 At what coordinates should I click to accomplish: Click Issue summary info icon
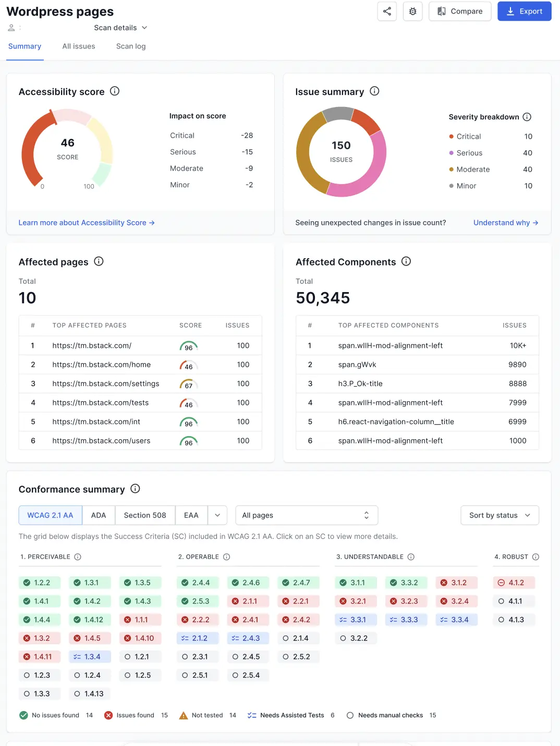point(374,91)
